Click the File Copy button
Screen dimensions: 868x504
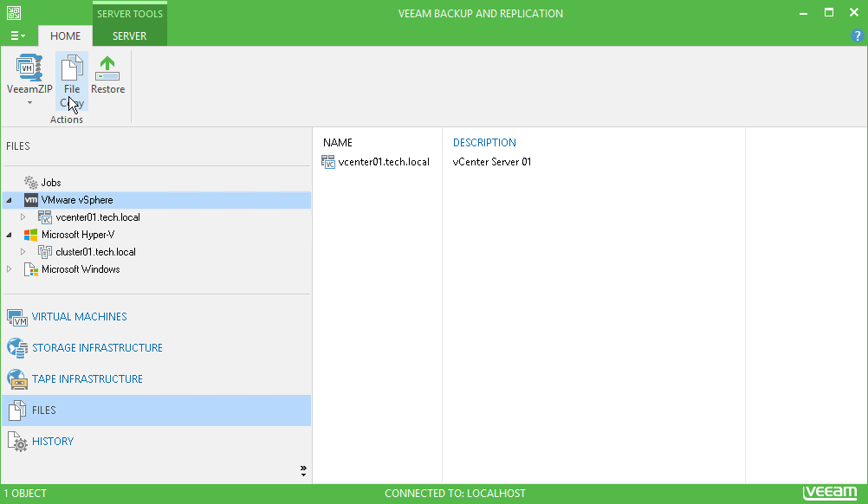coord(71,81)
